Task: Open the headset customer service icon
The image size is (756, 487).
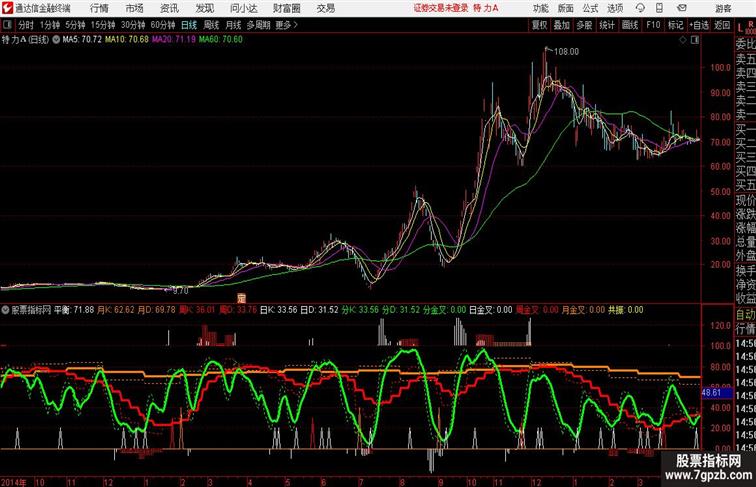Action: click(x=640, y=8)
